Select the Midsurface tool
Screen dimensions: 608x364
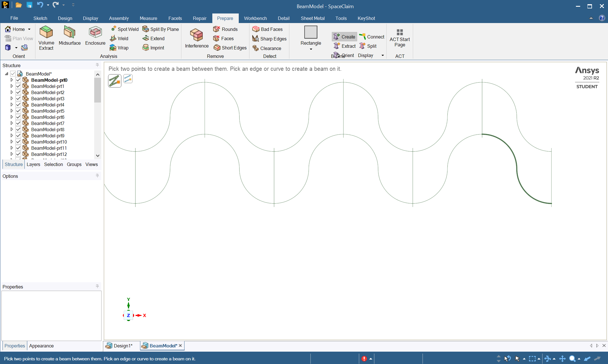pyautogui.click(x=69, y=32)
